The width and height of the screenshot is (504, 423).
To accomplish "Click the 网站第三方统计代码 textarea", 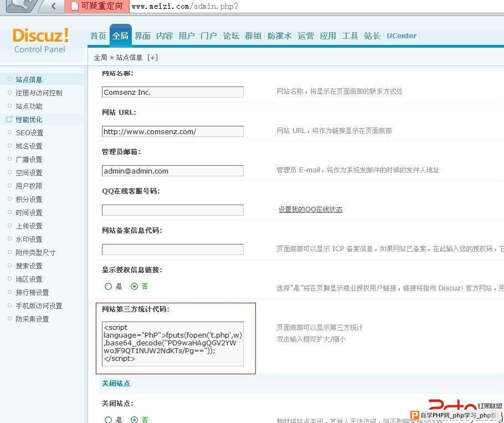I will click(x=173, y=344).
